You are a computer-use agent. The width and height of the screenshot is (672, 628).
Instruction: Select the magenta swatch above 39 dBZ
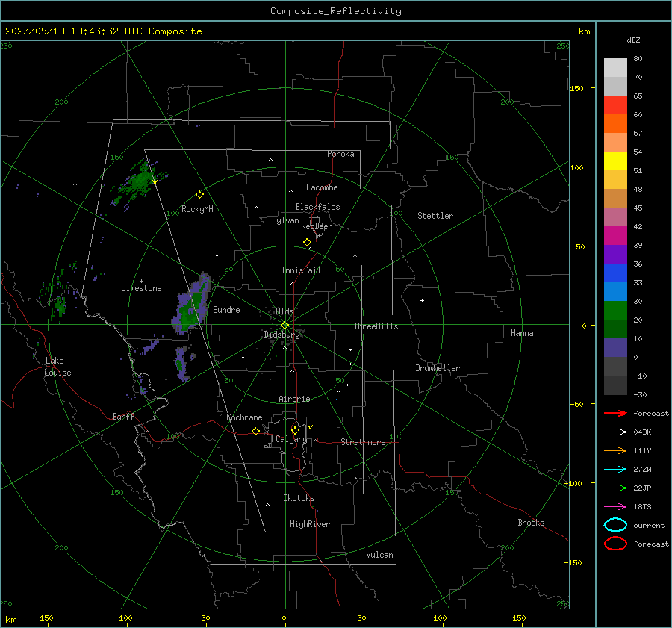tap(615, 236)
